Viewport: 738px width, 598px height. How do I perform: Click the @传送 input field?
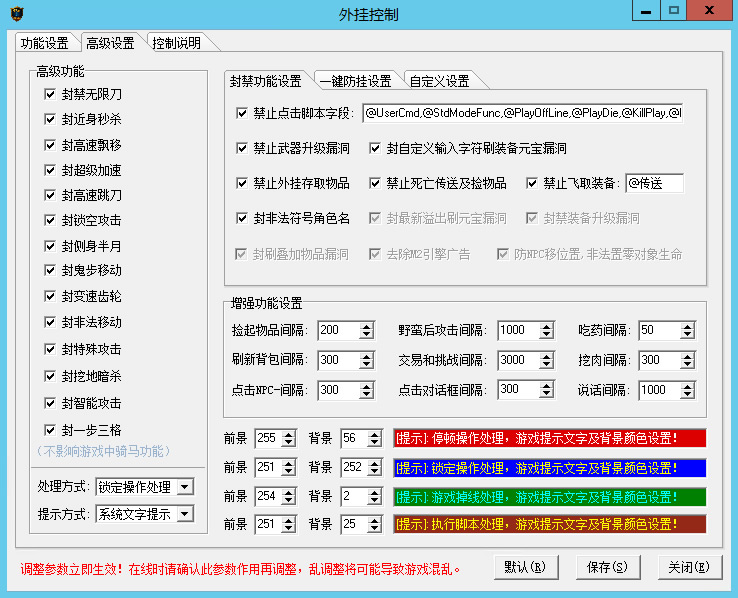pyautogui.click(x=654, y=183)
